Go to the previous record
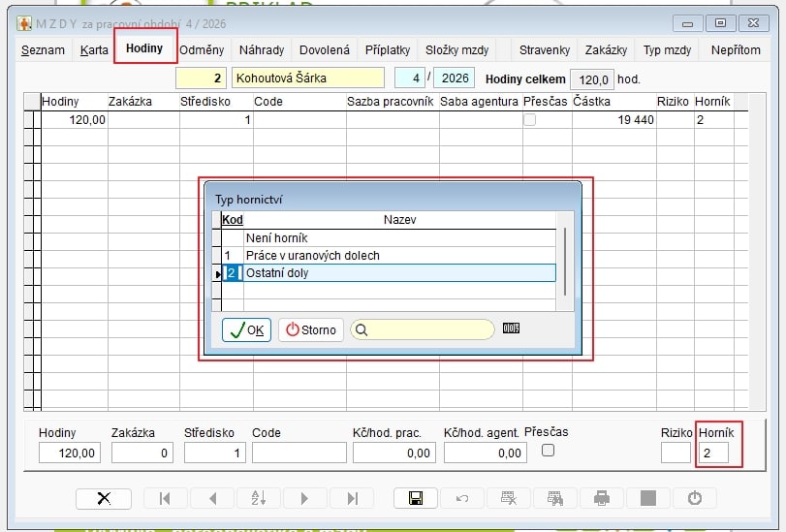Viewport: 786px width, 532px height. coord(212,498)
